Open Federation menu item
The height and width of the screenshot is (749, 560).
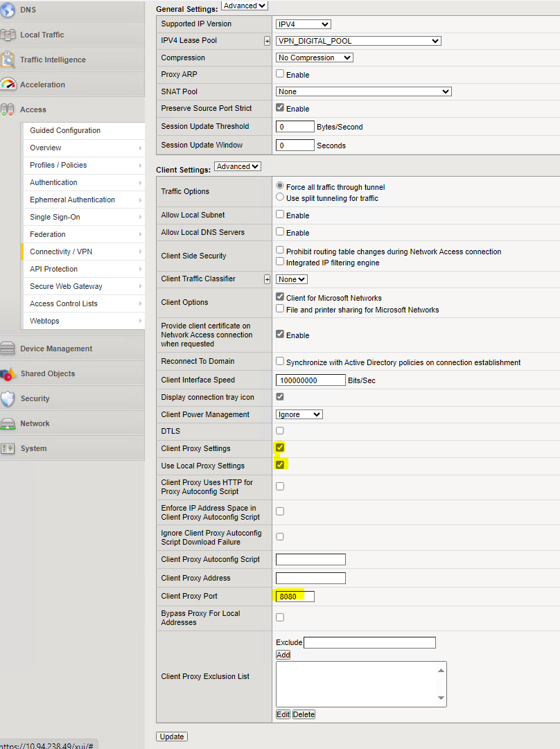point(84,235)
